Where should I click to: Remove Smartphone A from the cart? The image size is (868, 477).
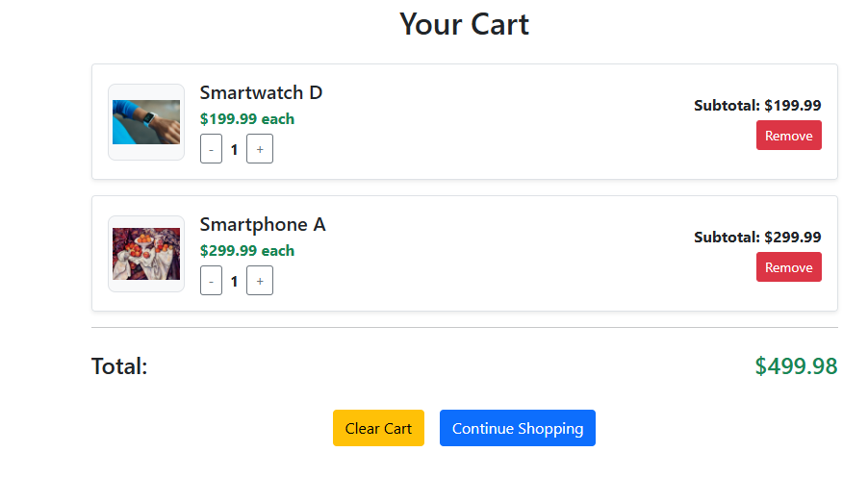click(788, 267)
